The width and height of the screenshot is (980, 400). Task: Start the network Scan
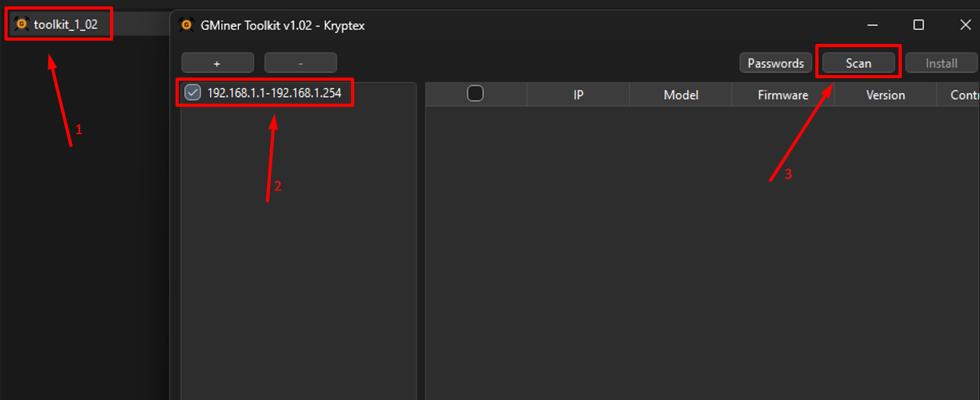coord(859,63)
